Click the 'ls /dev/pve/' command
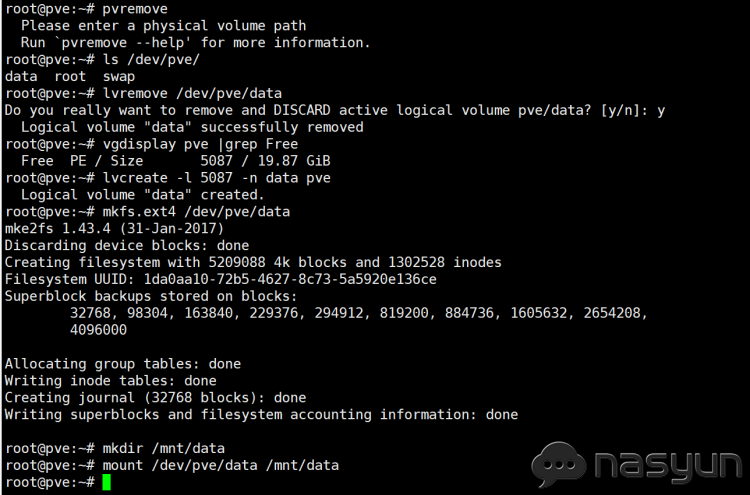 pyautogui.click(x=151, y=60)
